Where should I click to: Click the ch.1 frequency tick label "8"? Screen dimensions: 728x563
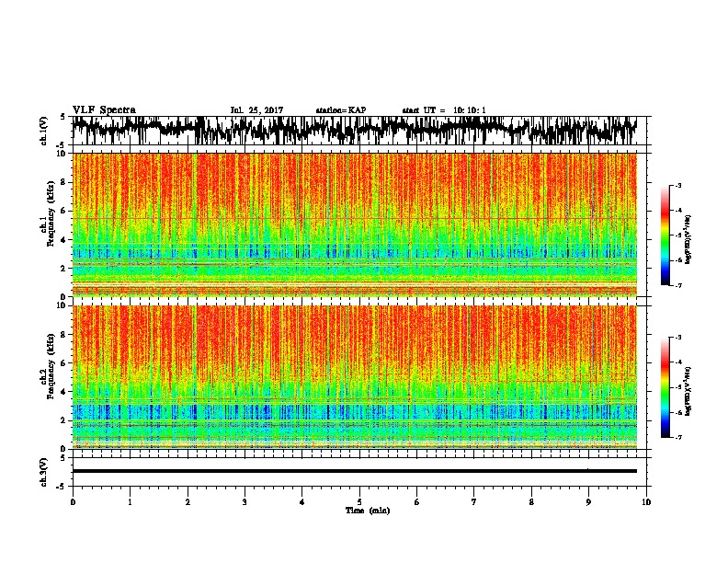coord(64,182)
